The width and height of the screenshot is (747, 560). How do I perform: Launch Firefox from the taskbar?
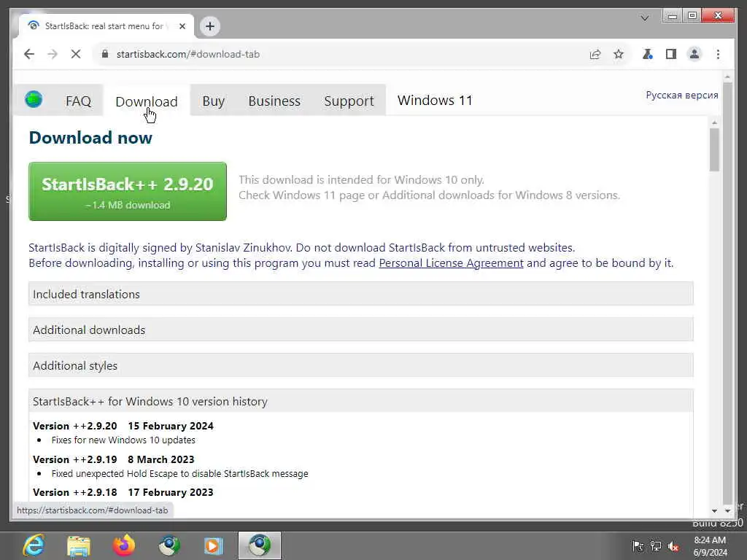123,545
